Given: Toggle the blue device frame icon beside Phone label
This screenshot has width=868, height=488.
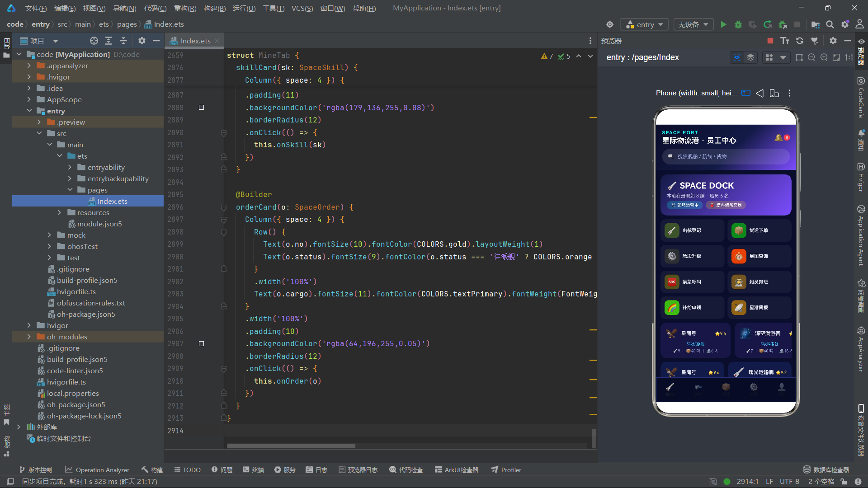Looking at the screenshot, I should click(746, 93).
